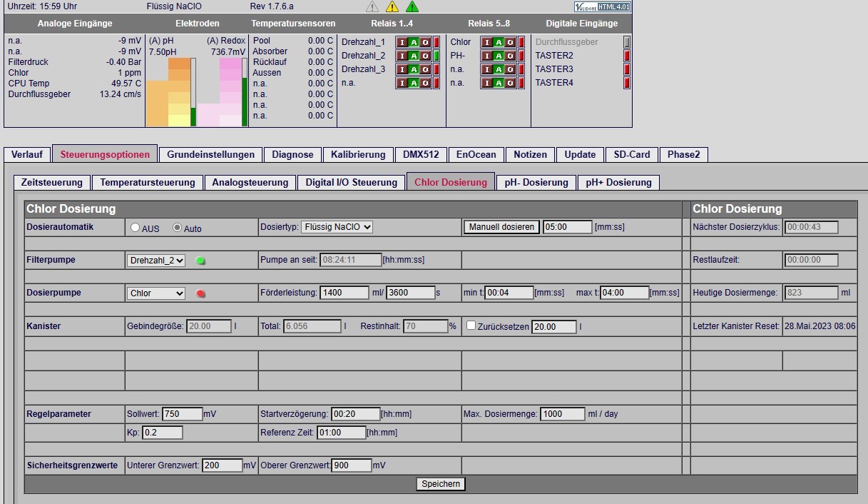Switch to Zeitsteuerung sub-tab

pyautogui.click(x=52, y=182)
